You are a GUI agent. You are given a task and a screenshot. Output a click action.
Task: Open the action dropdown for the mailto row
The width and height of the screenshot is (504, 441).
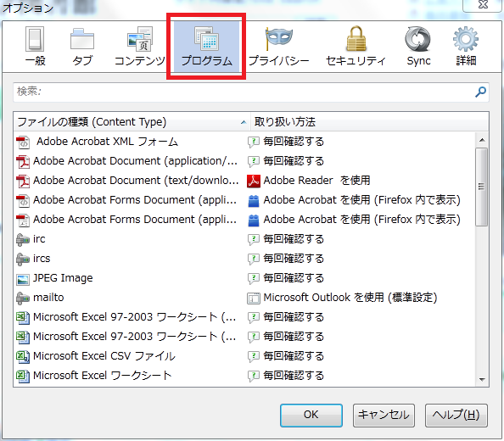(x=361, y=298)
